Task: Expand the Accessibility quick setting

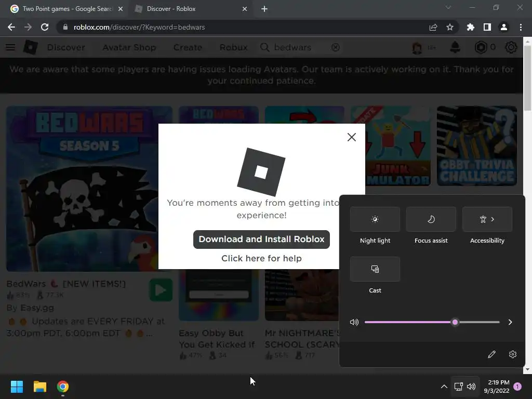Action: pos(487,219)
